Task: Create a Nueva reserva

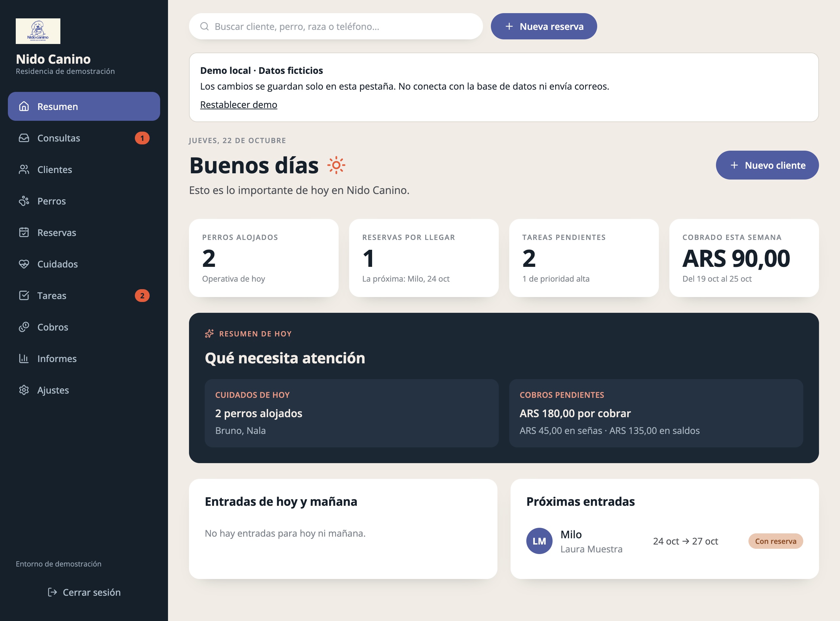Action: pyautogui.click(x=543, y=26)
